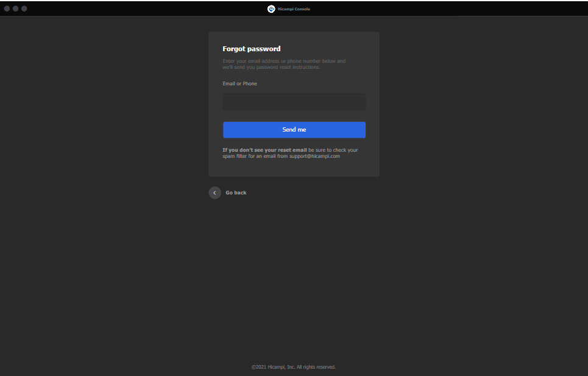588x376 pixels.
Task: Click the Send me button
Action: pyautogui.click(x=294, y=130)
